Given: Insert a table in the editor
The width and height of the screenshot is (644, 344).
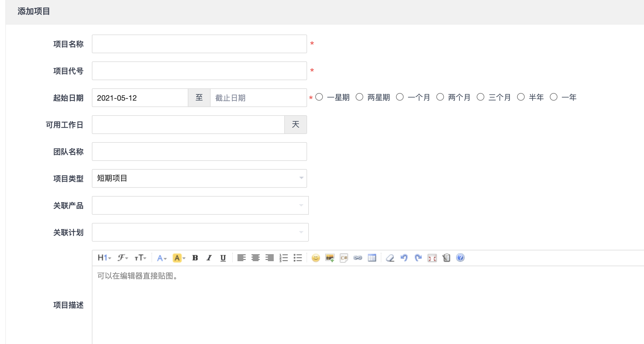Looking at the screenshot, I should [x=372, y=258].
